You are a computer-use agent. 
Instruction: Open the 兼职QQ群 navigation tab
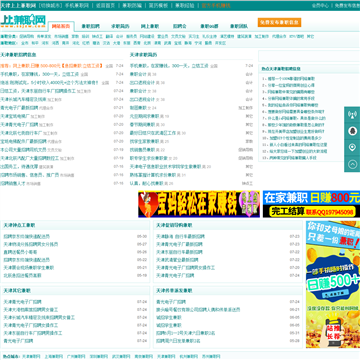[209, 26]
